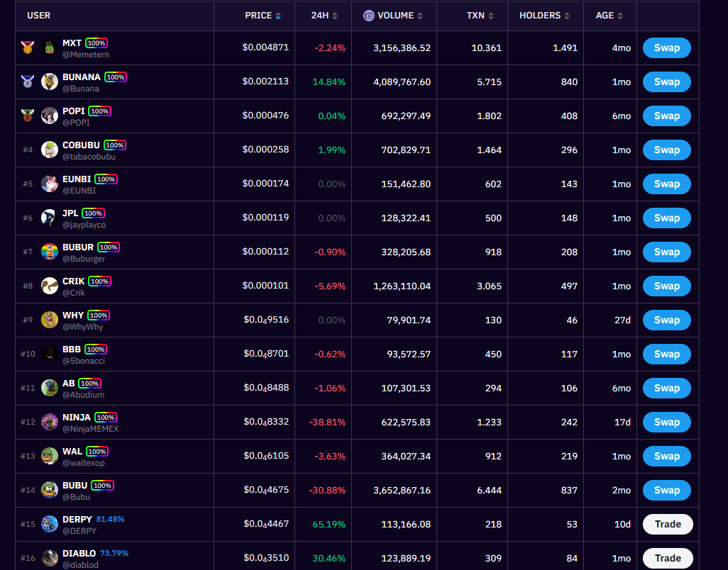Click the MXT token avatar icon
The width and height of the screenshot is (728, 570).
point(50,47)
